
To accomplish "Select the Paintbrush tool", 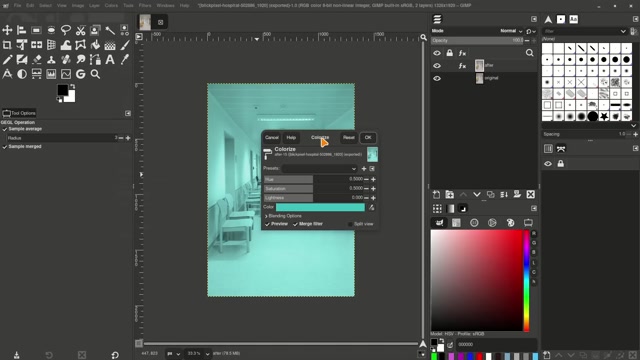I will (x=124, y=45).
